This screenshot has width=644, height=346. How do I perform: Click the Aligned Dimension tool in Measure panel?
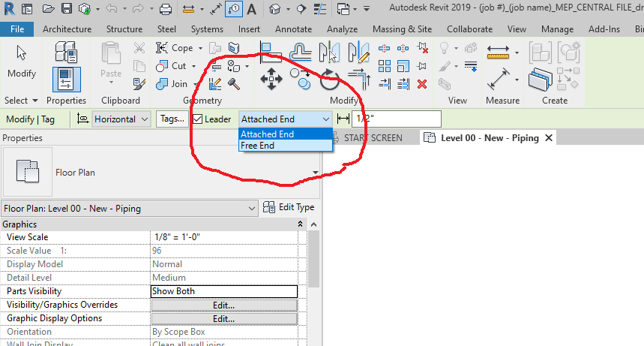(499, 53)
